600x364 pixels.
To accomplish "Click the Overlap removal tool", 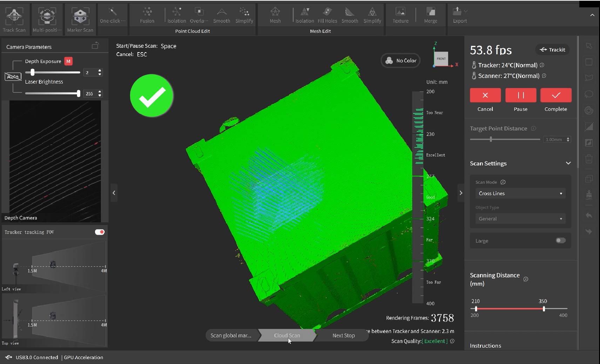I will pyautogui.click(x=199, y=15).
